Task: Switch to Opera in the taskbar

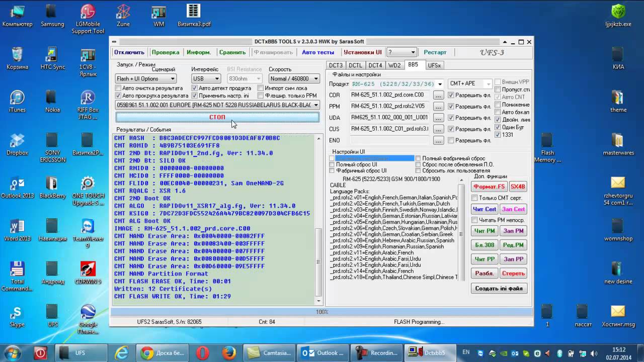Action: 203,353
